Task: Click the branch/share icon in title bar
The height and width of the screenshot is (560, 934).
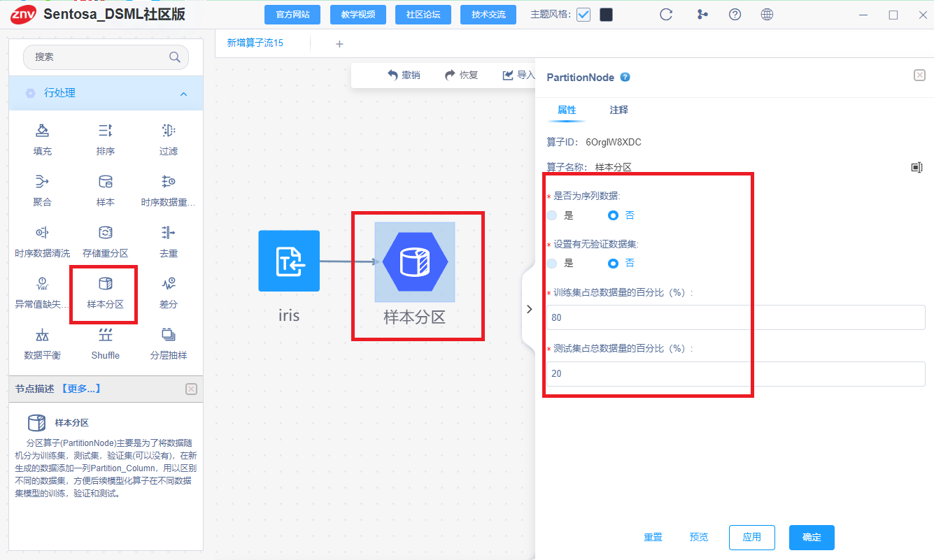Action: click(x=702, y=15)
